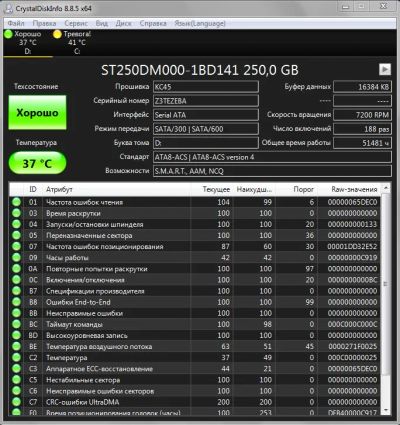
Task: Open the Файл menu
Action: pyautogui.click(x=16, y=23)
